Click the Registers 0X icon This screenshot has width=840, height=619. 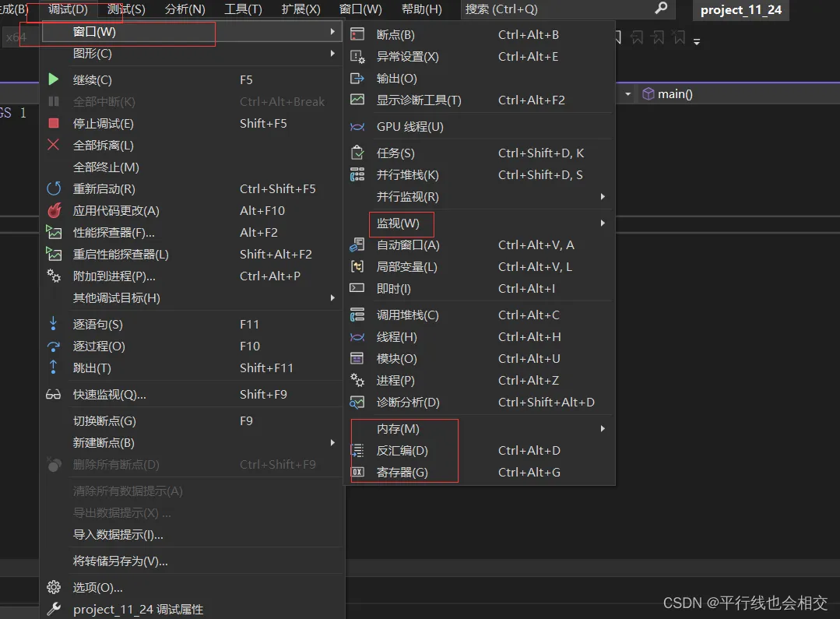(357, 472)
